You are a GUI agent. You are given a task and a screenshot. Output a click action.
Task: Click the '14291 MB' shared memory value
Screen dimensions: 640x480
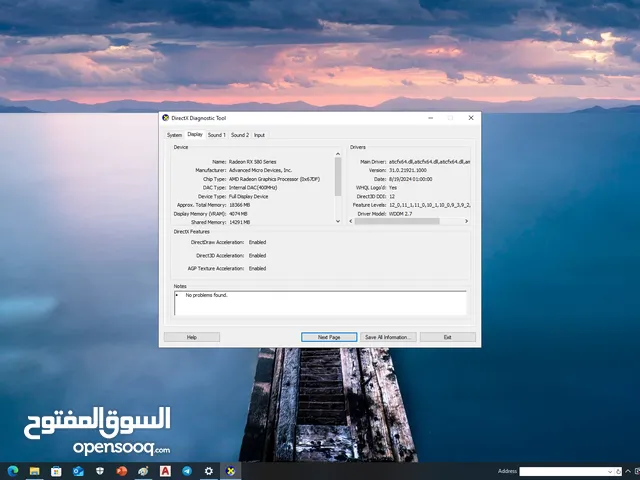click(x=239, y=222)
